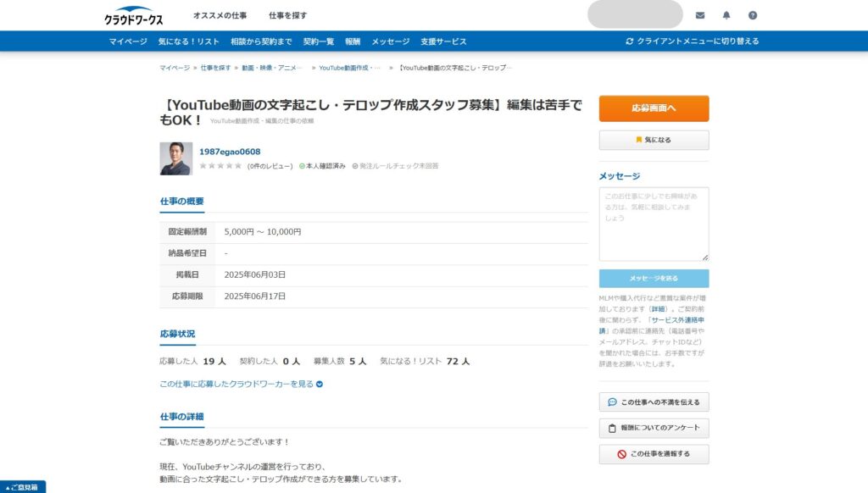Click the 2025年06月17日 deadline date
Screen dimensions: 868x493
click(x=254, y=296)
